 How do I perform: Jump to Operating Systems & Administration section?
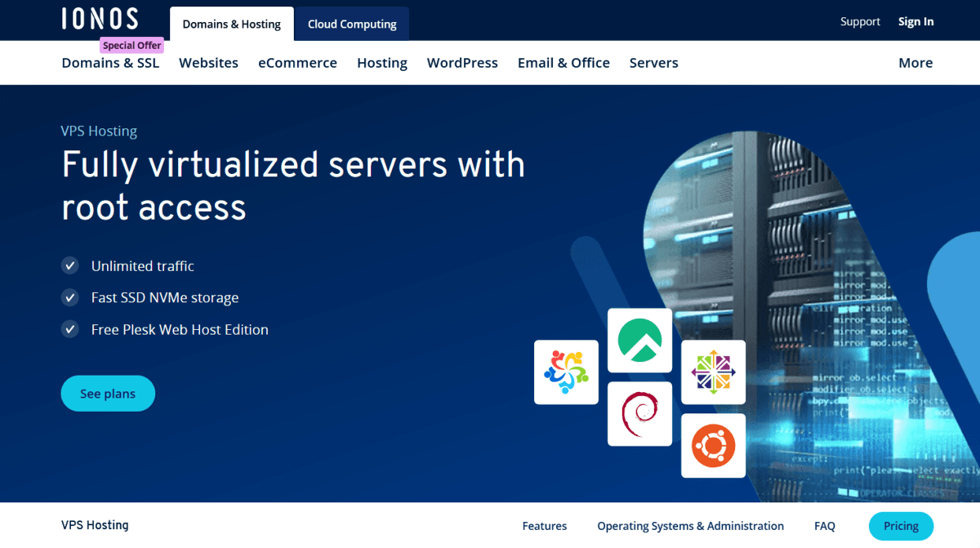(690, 526)
